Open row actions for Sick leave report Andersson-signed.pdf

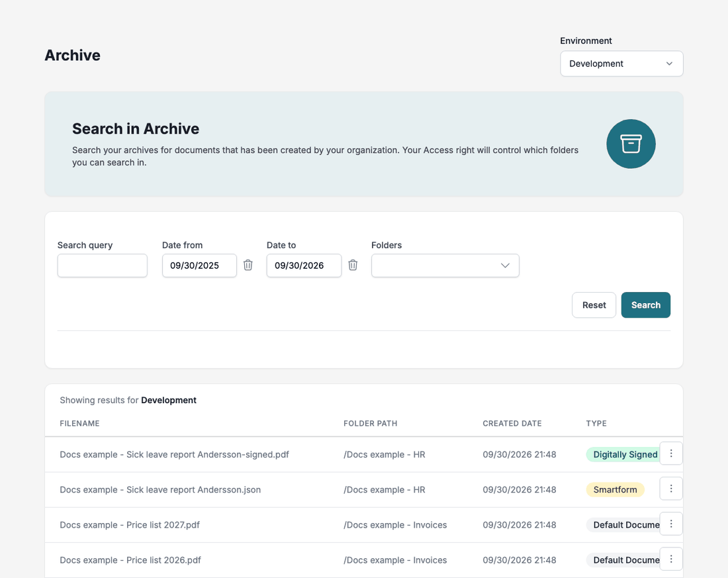[671, 454]
